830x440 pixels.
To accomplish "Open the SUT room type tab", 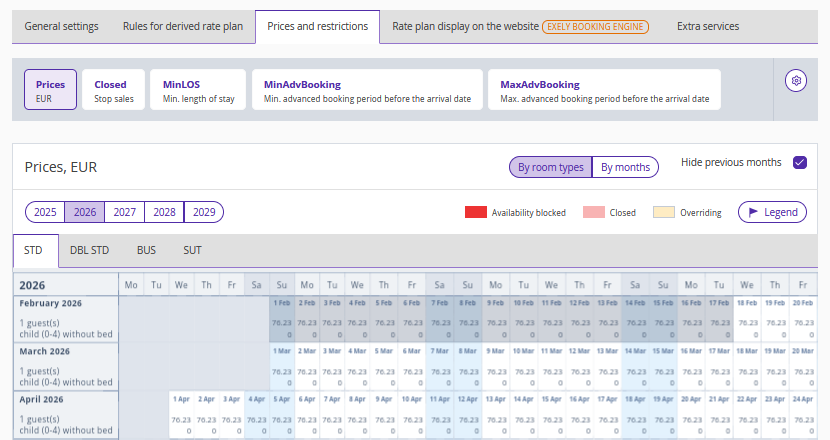I will pos(193,250).
